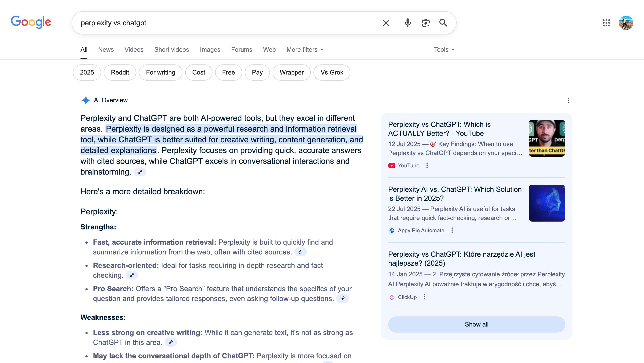
Task: Switch to the Images tab
Action: tap(210, 49)
